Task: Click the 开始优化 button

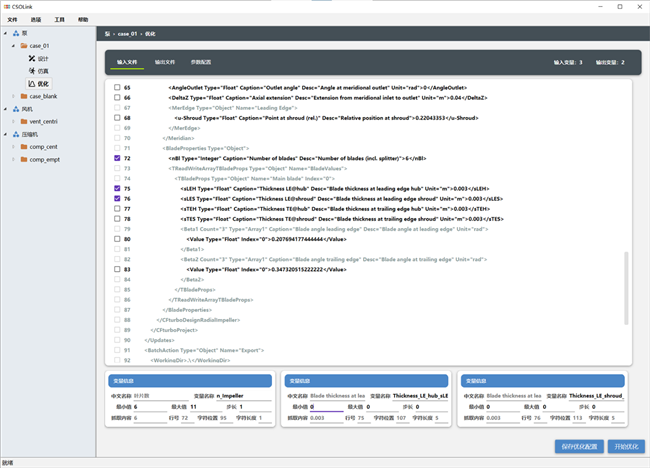Action: (x=626, y=446)
